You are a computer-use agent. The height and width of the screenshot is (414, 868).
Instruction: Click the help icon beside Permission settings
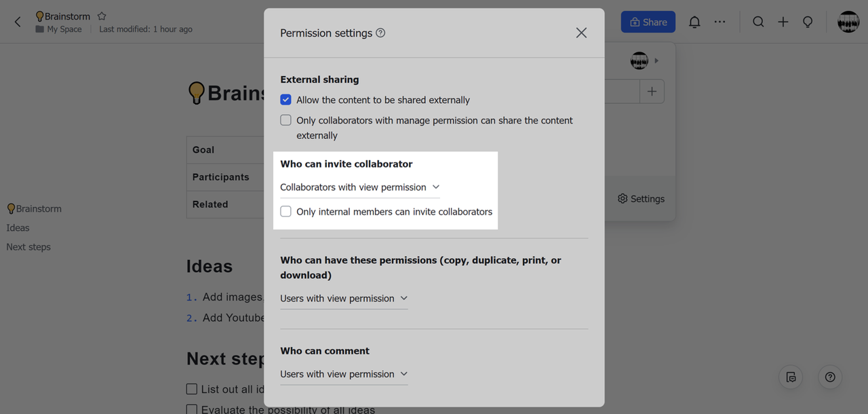pos(380,33)
